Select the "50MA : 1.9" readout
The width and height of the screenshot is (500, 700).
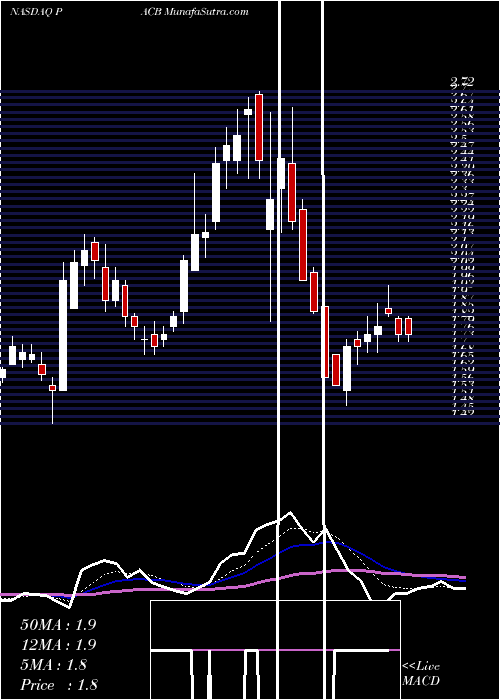[58, 625]
